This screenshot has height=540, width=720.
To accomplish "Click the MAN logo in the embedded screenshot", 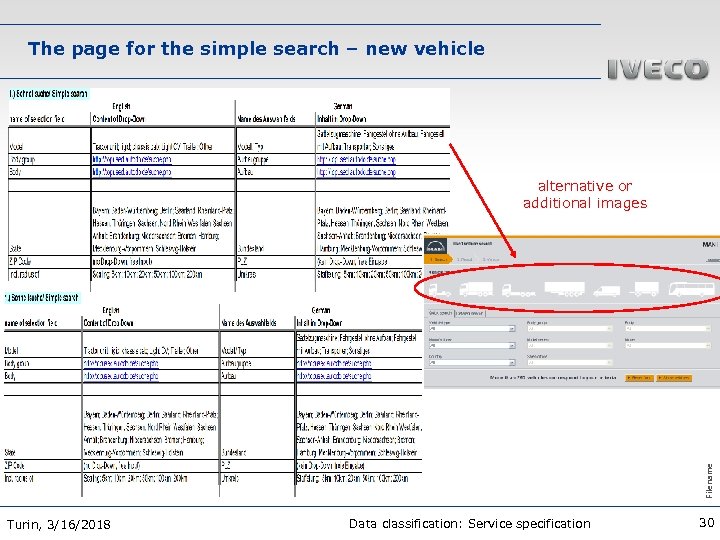I will 435,246.
